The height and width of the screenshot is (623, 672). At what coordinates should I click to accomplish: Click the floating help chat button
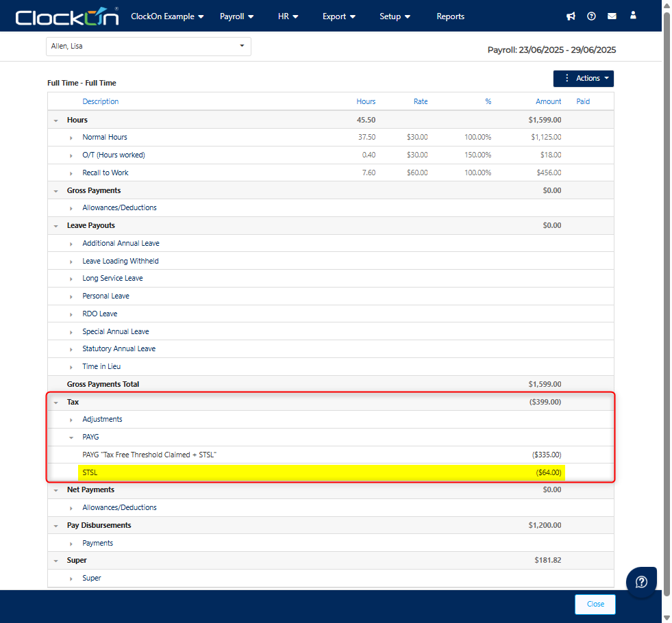[x=641, y=582]
